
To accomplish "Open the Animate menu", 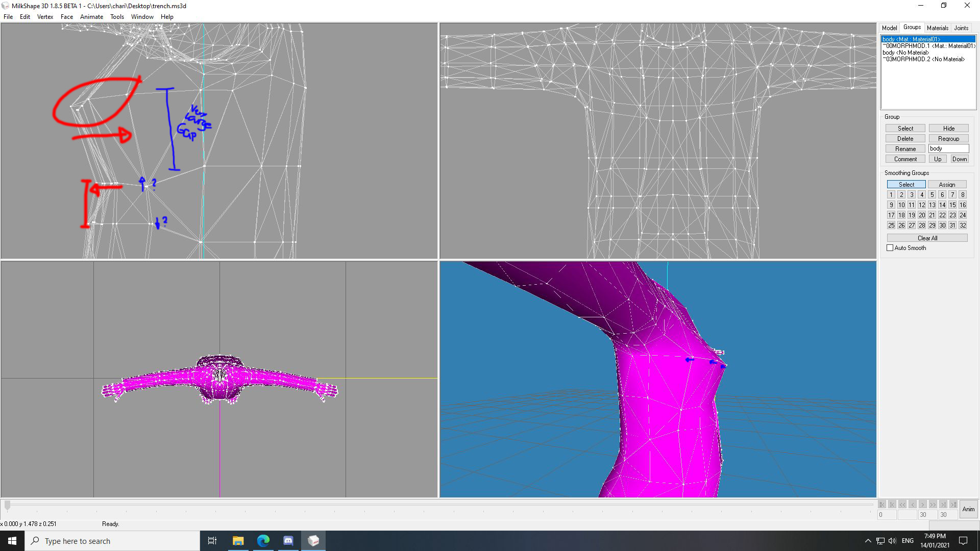I will click(91, 17).
